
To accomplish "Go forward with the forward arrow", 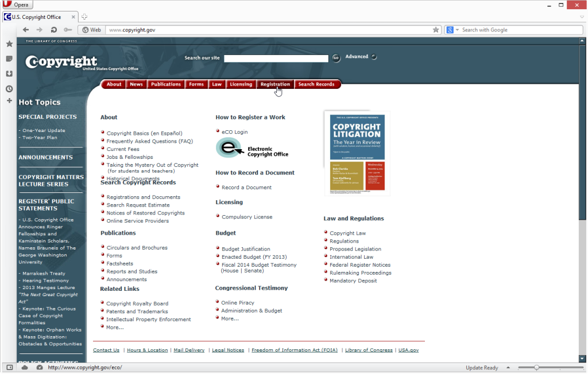I will tap(40, 30).
